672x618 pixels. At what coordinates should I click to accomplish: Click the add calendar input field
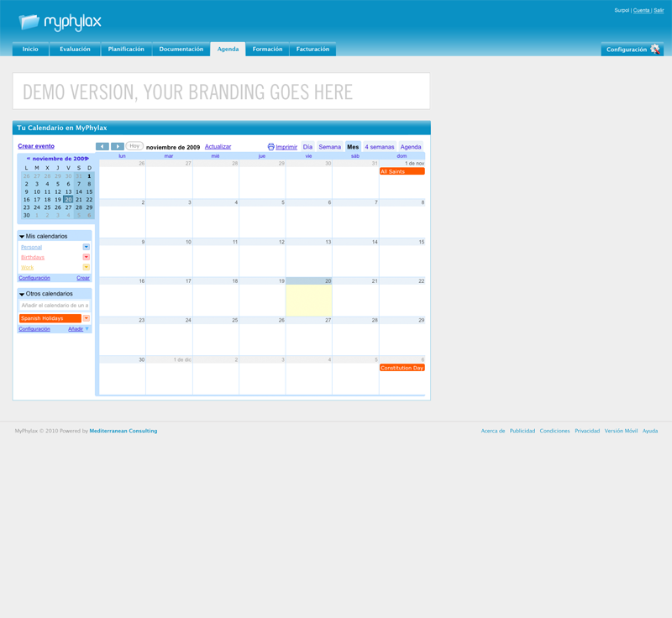(55, 306)
